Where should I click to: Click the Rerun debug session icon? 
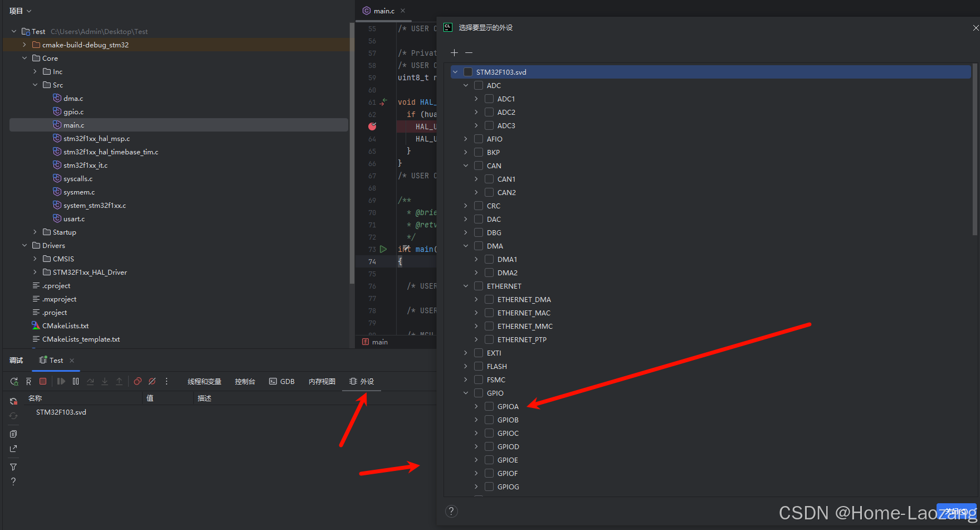(x=14, y=382)
